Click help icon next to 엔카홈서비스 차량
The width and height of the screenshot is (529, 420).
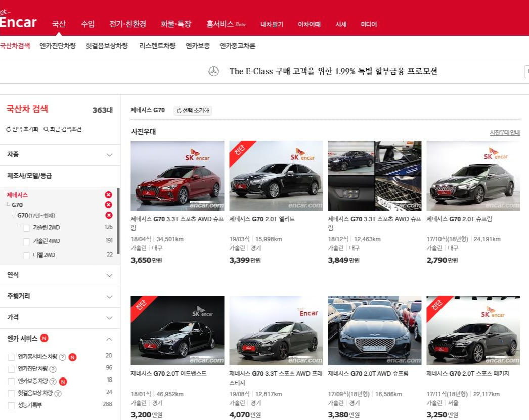click(62, 357)
